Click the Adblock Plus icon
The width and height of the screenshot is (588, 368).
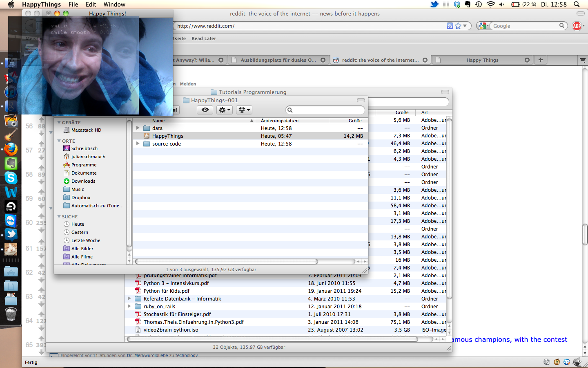point(577,26)
